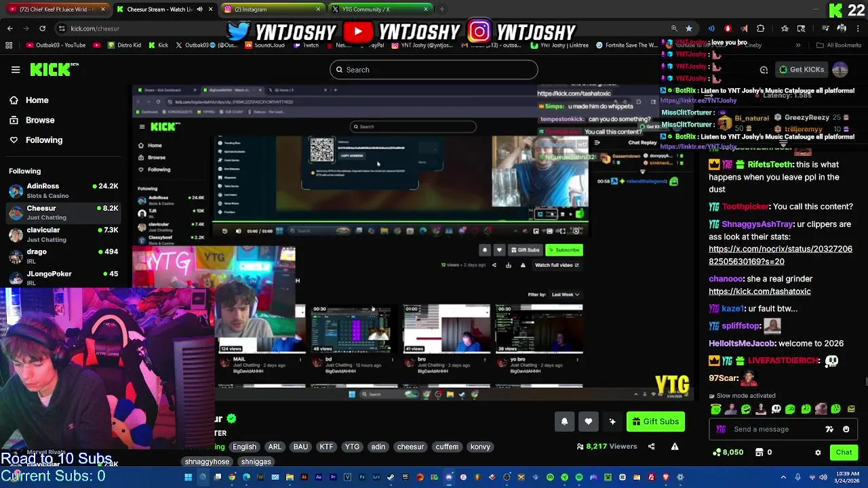Screen dimensions: 868x488
Task: Open kick.com/tashatoxic link in chat
Action: 759,291
